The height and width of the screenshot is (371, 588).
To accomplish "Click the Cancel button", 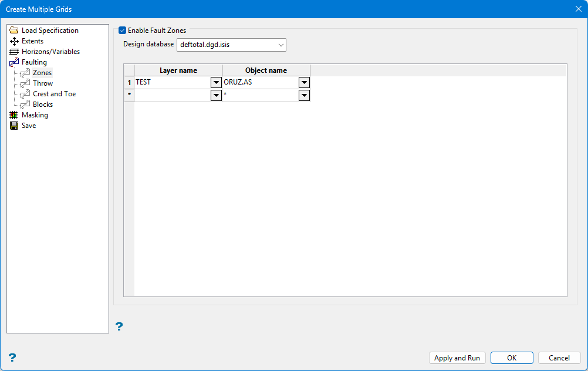I will tap(559, 358).
